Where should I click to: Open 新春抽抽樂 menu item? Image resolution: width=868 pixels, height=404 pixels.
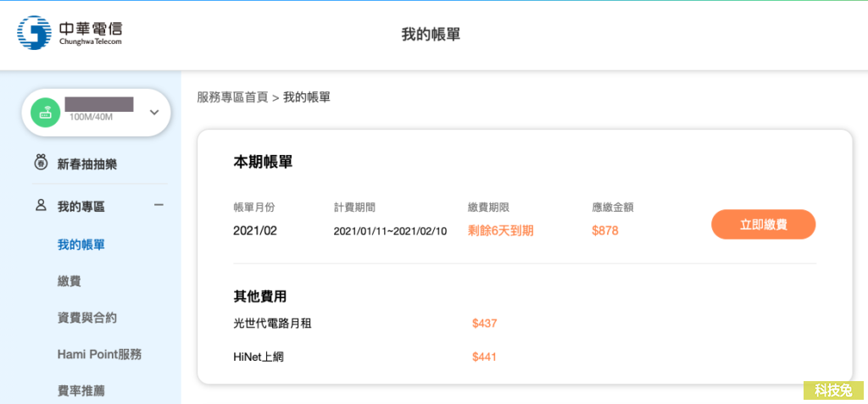pyautogui.click(x=87, y=164)
